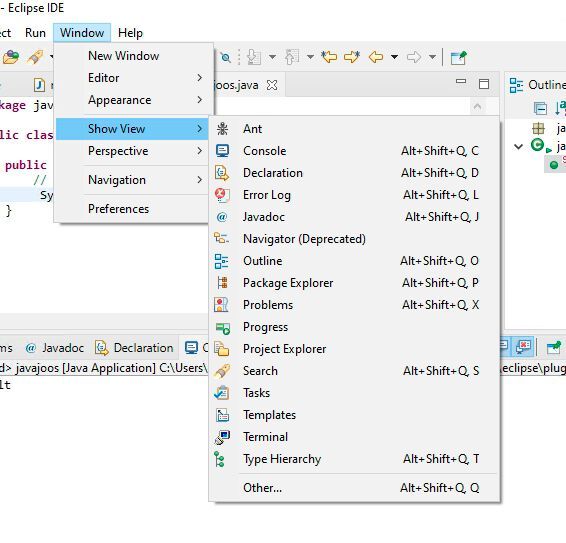Select the Outline view tab
The width and height of the screenshot is (566, 543).
[537, 85]
